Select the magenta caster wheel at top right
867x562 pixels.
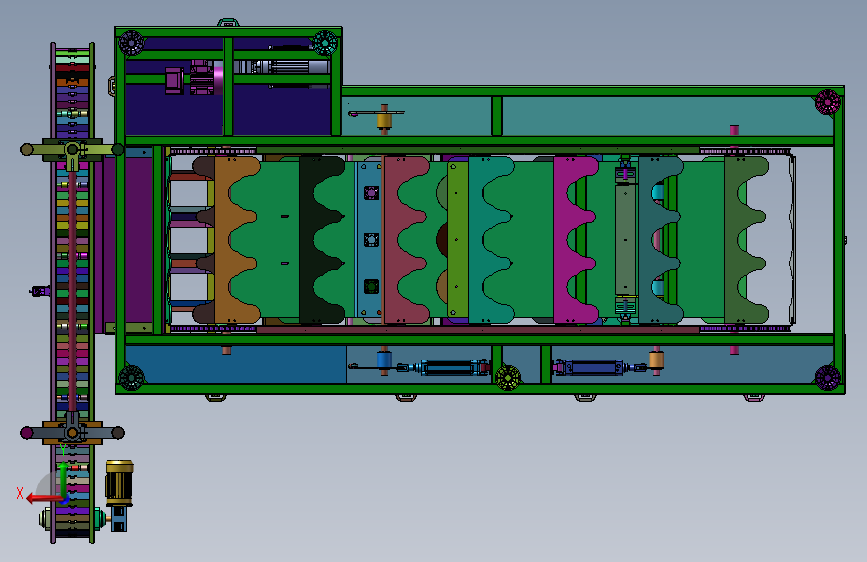(x=828, y=102)
